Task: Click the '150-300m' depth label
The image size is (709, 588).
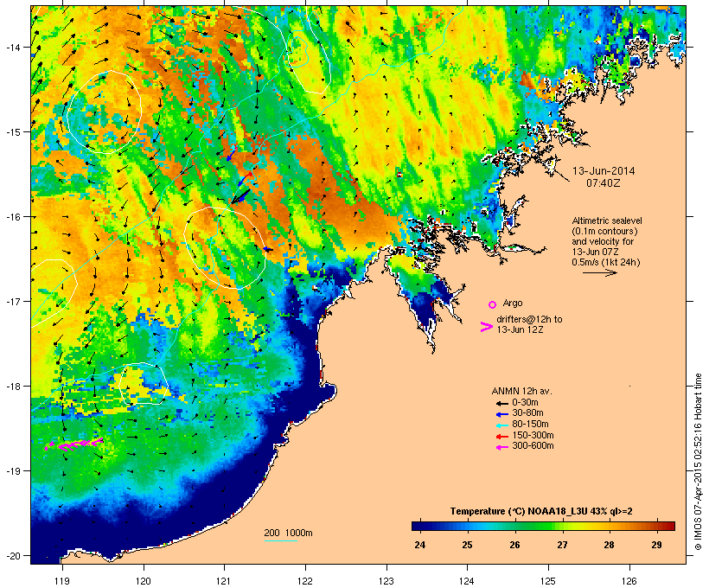Action: (533, 436)
